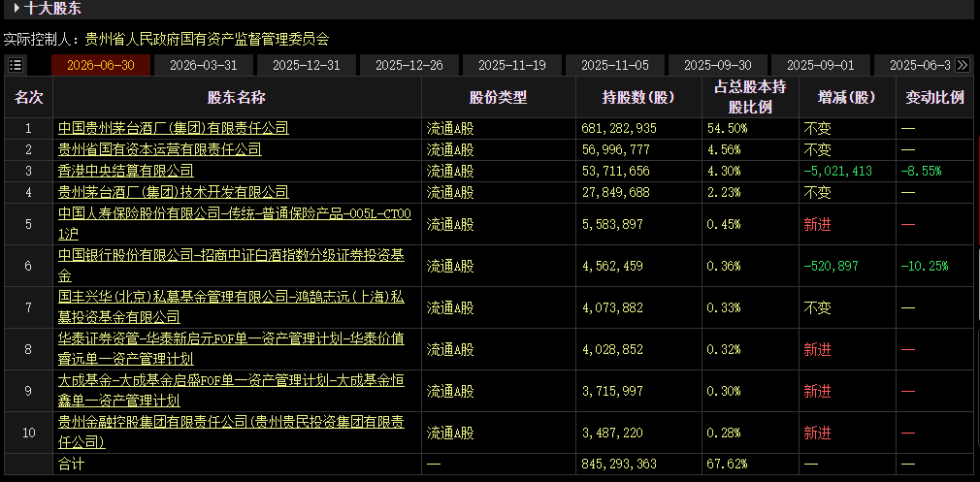Open the list view icon left of date tabs

[x=16, y=65]
